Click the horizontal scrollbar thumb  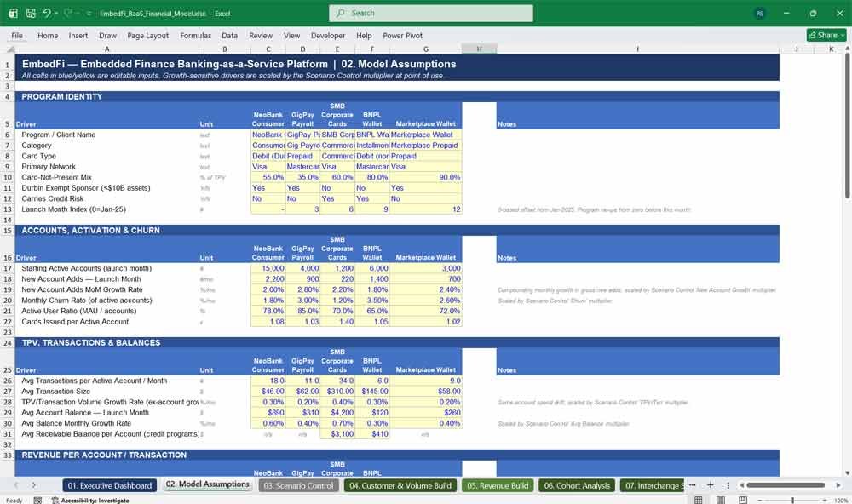coord(786,485)
